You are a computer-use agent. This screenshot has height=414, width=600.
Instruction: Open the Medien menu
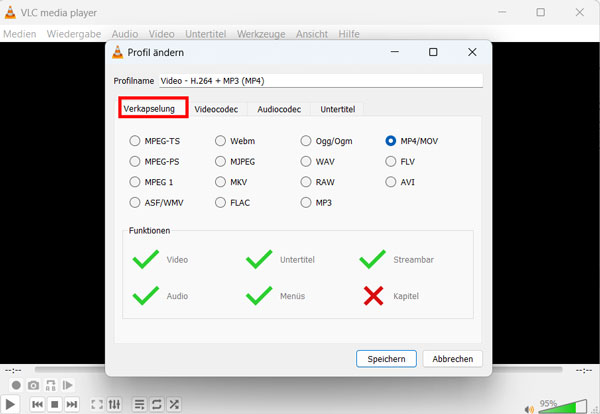(x=20, y=34)
